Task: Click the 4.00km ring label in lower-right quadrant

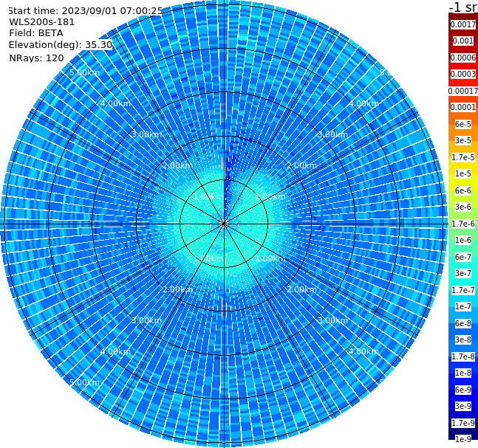Action: click(x=363, y=351)
